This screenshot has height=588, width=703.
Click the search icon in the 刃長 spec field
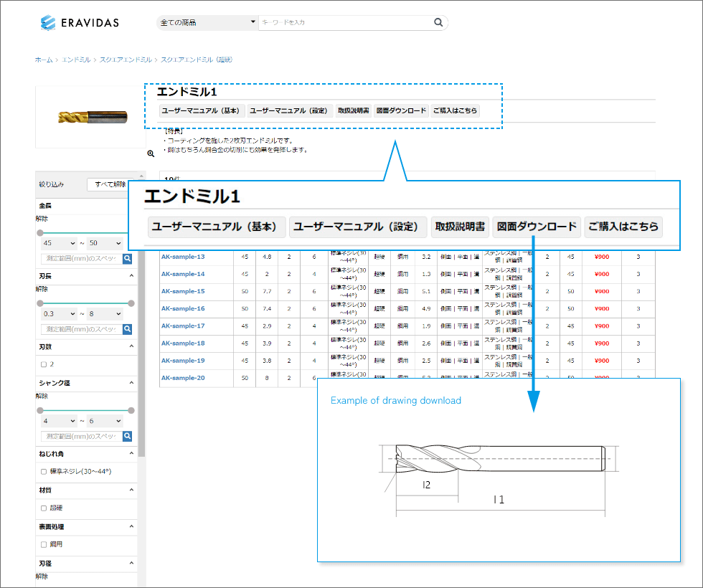pos(128,329)
